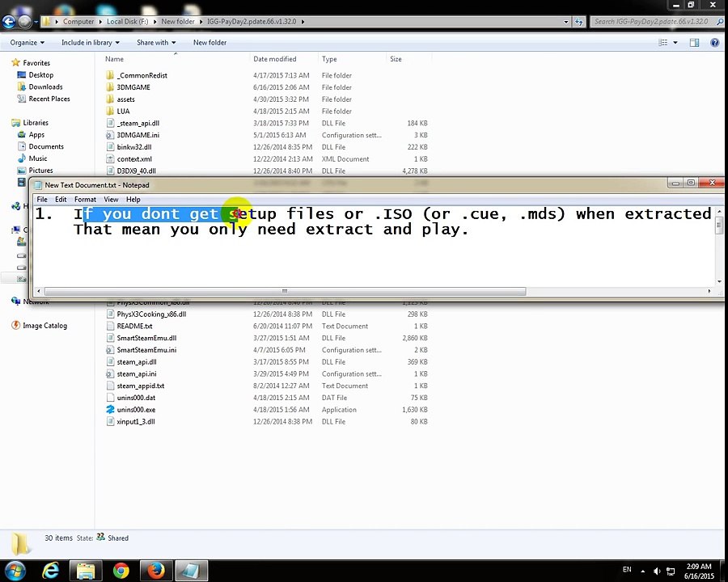Click the Windows Start button
This screenshot has width=728, height=582.
click(x=15, y=571)
